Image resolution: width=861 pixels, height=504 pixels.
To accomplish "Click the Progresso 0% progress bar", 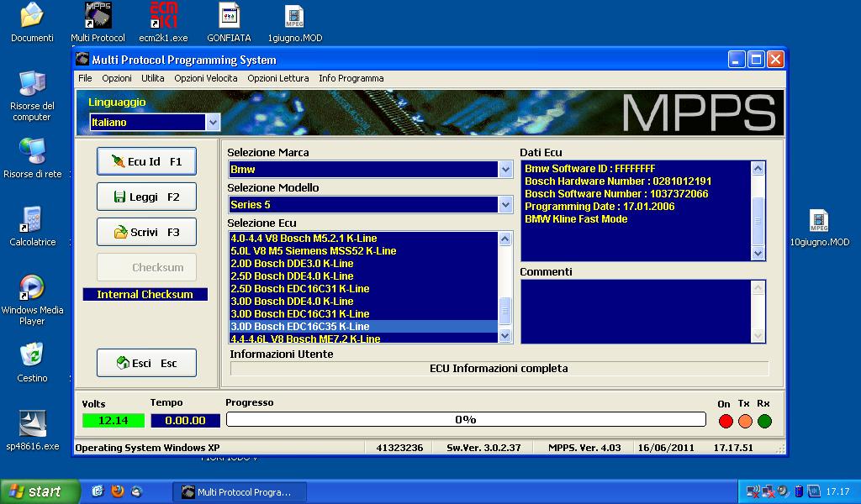I will tap(466, 419).
